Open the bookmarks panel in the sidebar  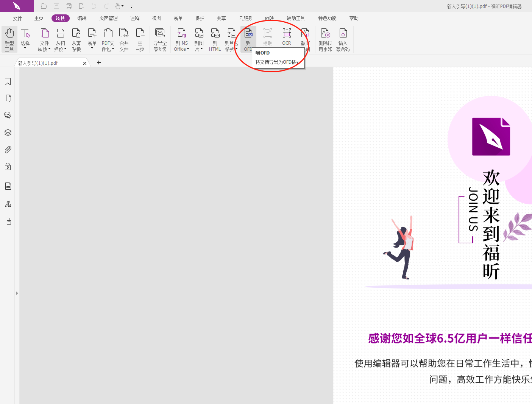coord(8,81)
